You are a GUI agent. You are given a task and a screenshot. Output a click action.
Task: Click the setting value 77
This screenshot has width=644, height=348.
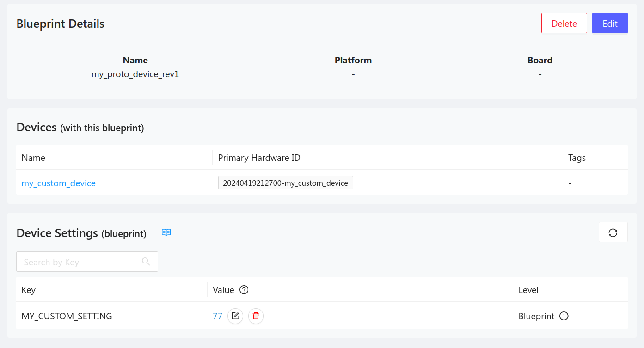point(217,316)
